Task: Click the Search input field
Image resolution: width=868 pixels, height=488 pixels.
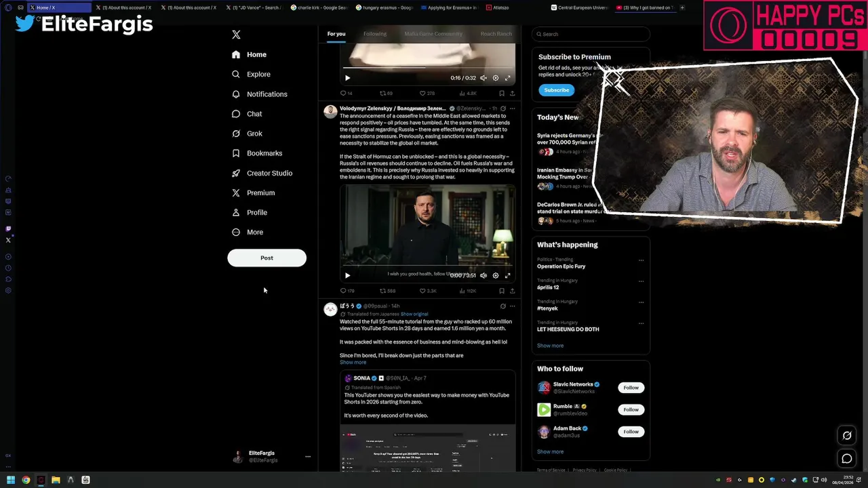Action: [x=591, y=34]
